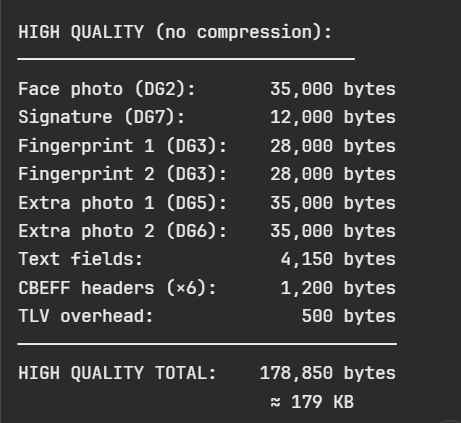Select the Extra photo 2 (DG6) label

tap(122, 231)
